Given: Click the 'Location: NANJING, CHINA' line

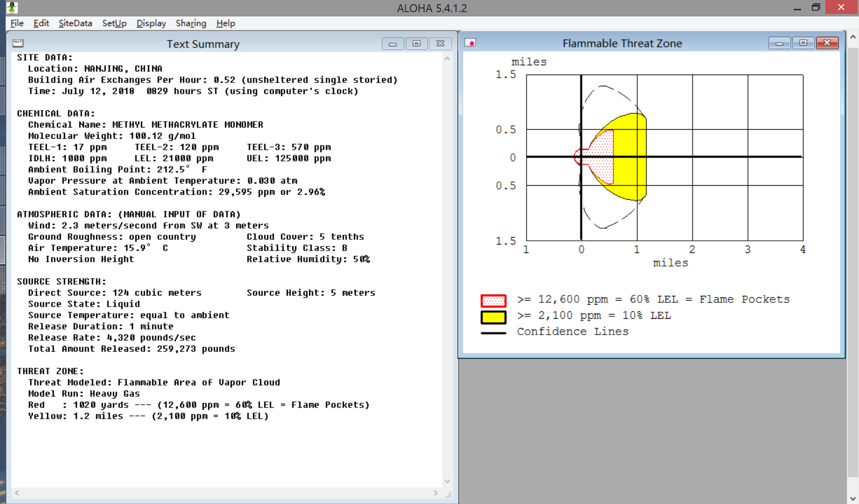Looking at the screenshot, I should tap(95, 69).
